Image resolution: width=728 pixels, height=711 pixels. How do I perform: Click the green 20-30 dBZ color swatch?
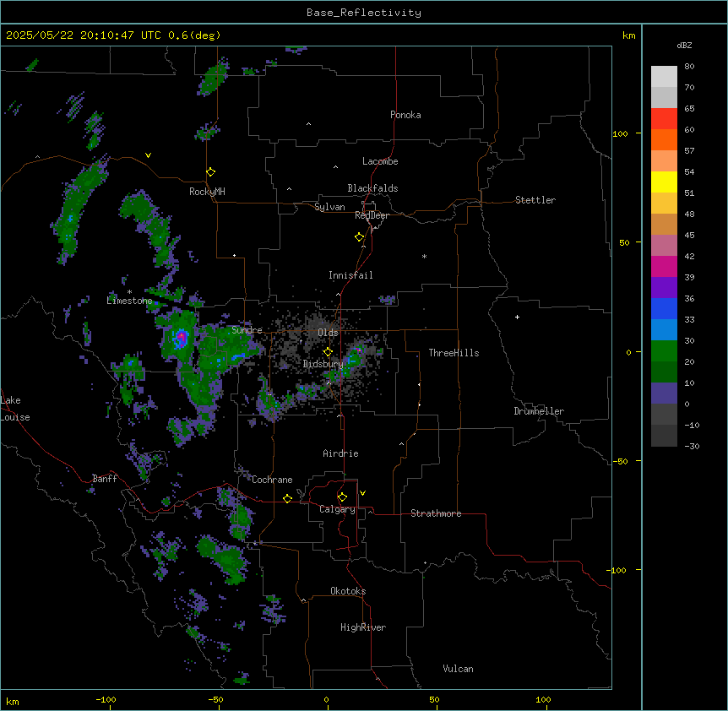[x=664, y=351]
